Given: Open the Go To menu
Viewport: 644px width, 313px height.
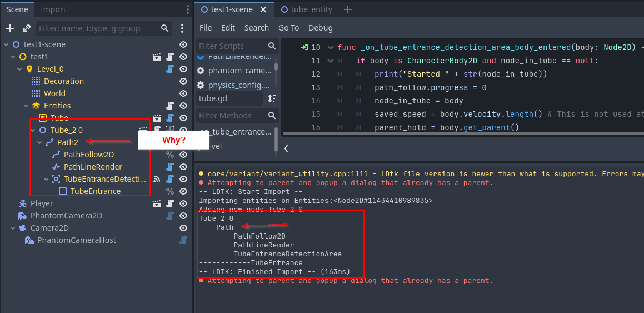Looking at the screenshot, I should pos(289,28).
